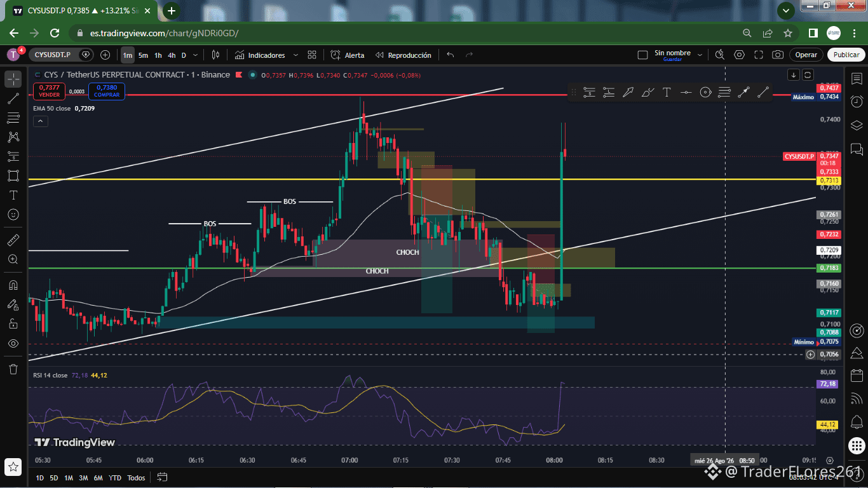
Task: Toggle auto-scale button above price axis
Action: pyautogui.click(x=808, y=74)
